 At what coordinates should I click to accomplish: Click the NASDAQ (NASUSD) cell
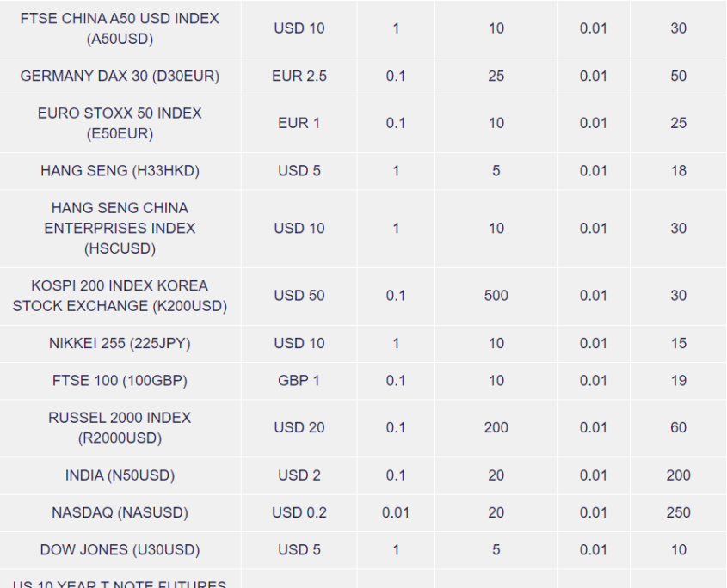pos(120,513)
